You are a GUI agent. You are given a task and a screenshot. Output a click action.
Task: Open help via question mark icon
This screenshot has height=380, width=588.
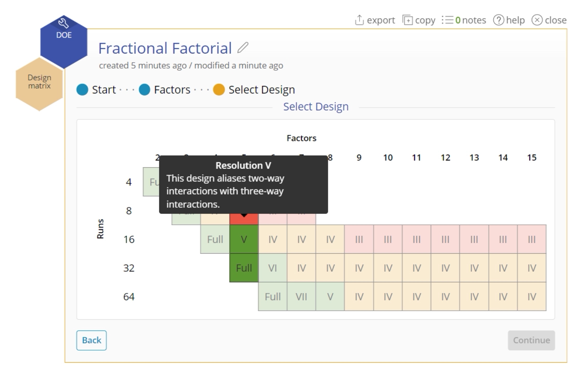(498, 20)
